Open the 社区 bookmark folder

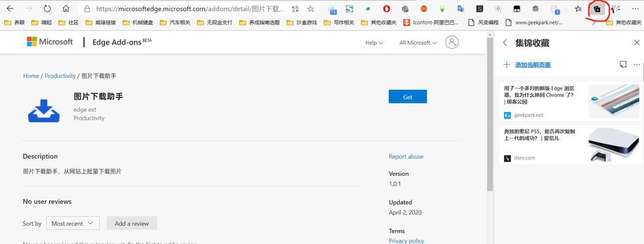(x=68, y=23)
